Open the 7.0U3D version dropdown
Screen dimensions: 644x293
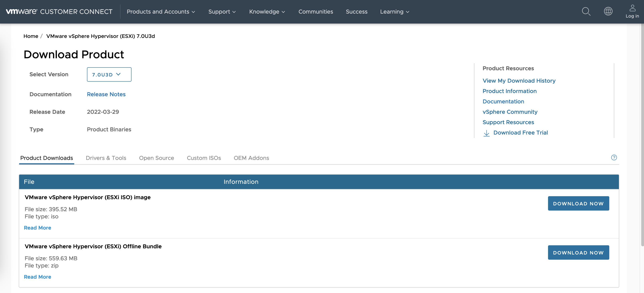(109, 74)
